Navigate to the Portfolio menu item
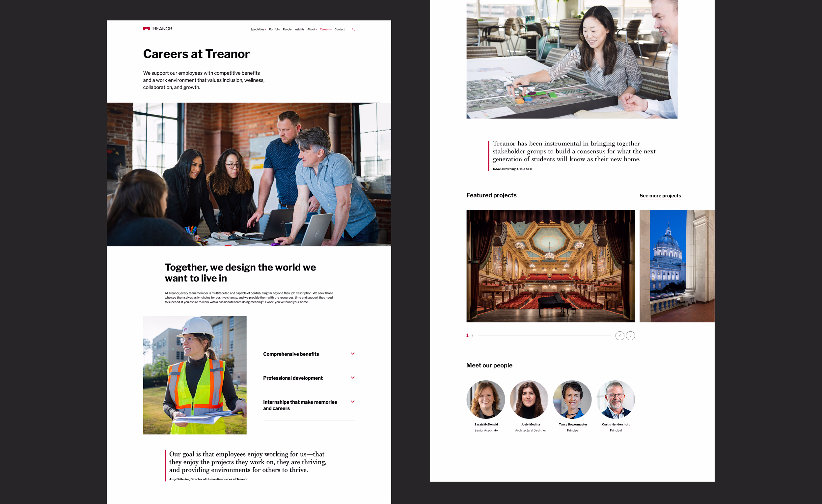This screenshot has width=822, height=504. pos(275,29)
